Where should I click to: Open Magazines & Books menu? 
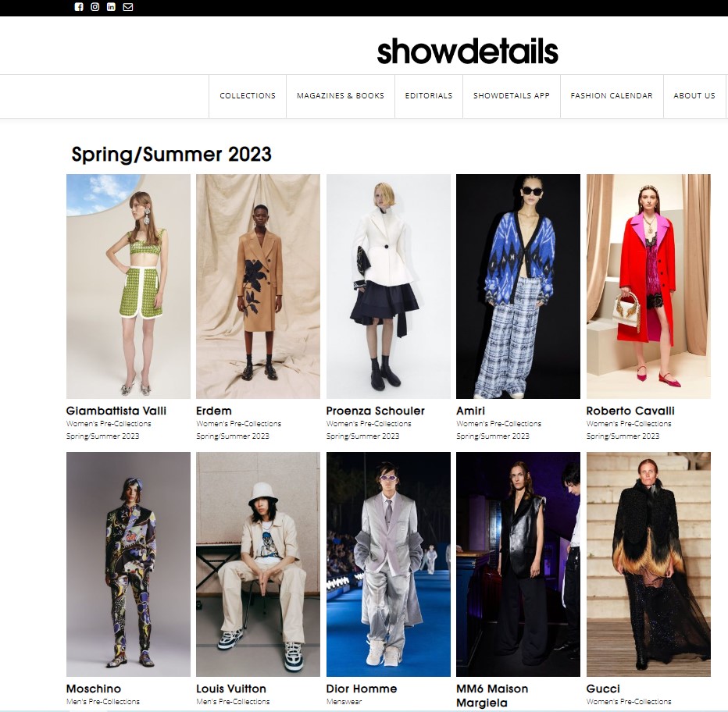pos(341,95)
